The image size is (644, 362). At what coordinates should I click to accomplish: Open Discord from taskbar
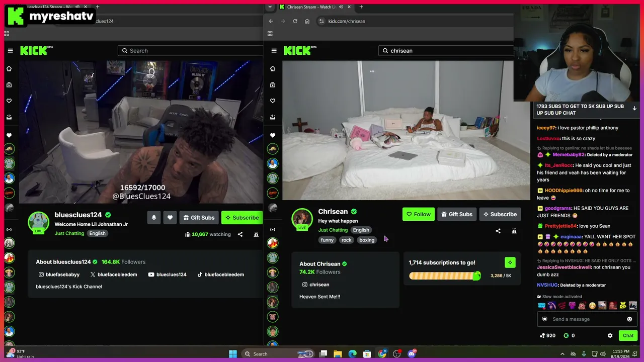click(412, 354)
